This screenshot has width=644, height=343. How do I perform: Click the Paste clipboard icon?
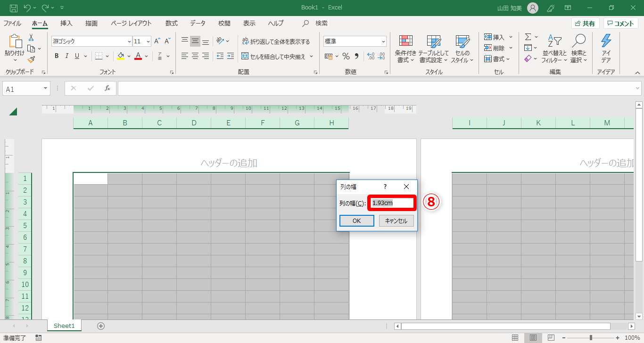click(15, 41)
